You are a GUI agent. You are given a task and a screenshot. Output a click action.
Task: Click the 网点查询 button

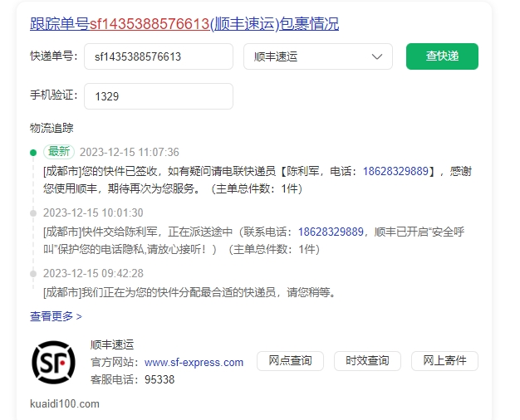tap(290, 361)
